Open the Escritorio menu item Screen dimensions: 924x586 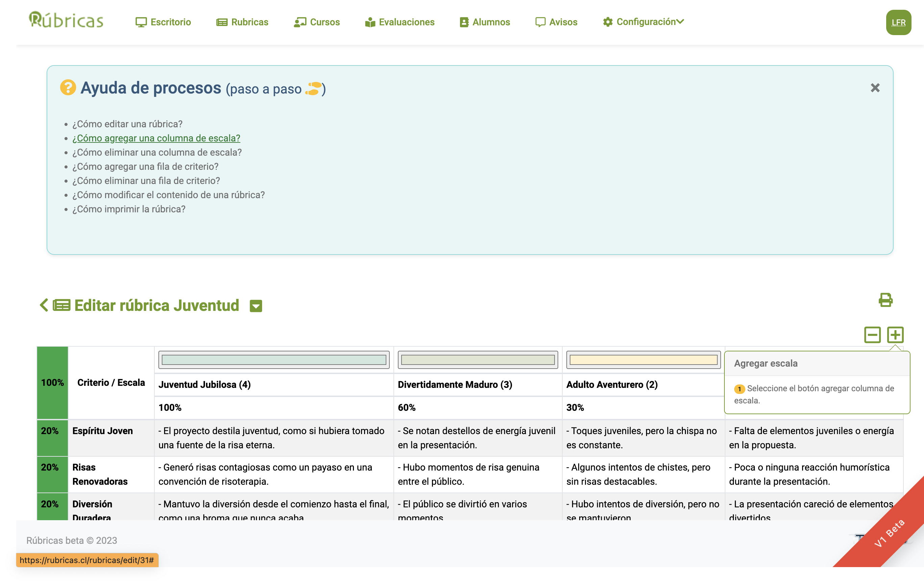click(163, 22)
